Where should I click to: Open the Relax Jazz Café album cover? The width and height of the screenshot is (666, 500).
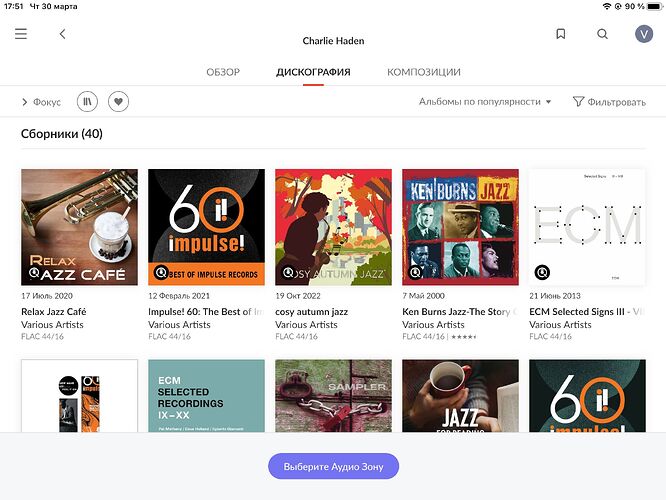coord(79,227)
